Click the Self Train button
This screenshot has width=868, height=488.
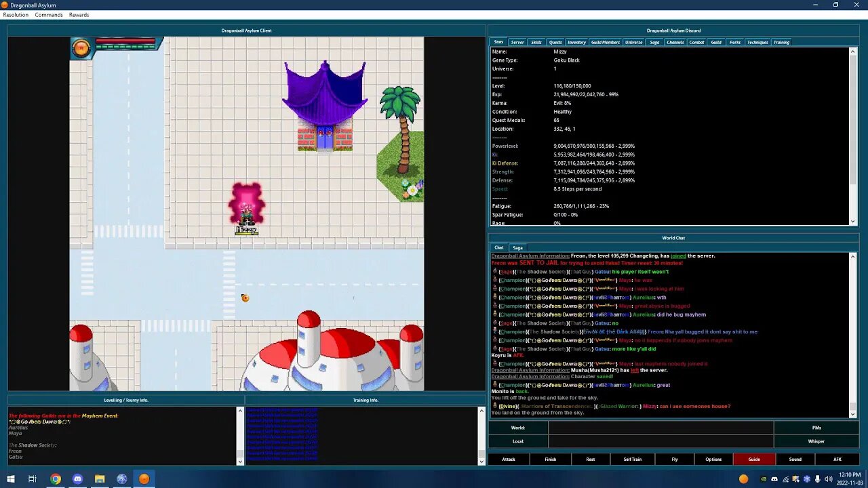click(x=633, y=459)
